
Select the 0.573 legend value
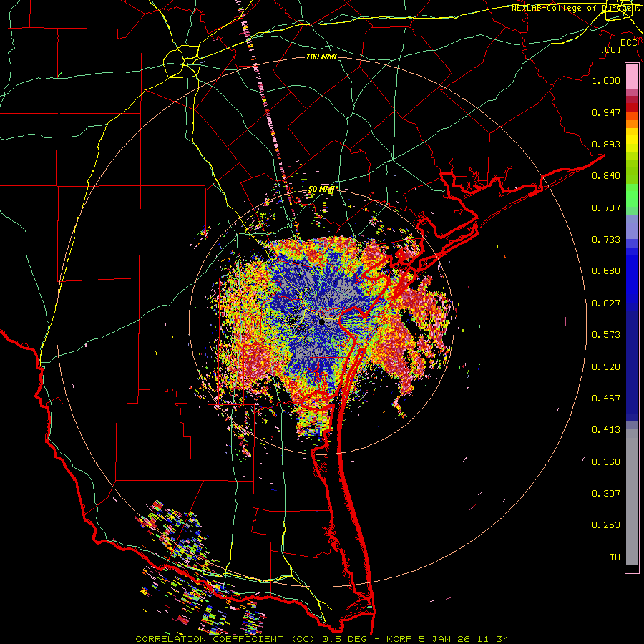point(606,335)
